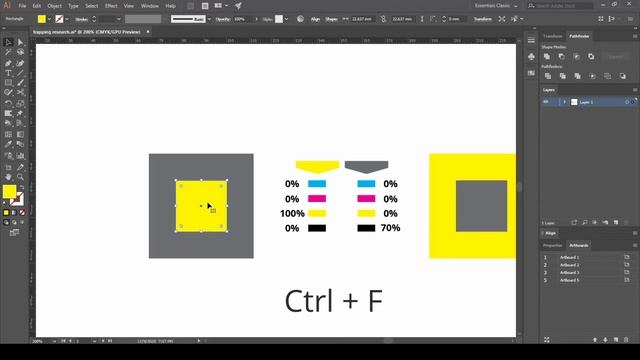Expand Layer 1 disclosure triangle
The height and width of the screenshot is (360, 640).
pos(564,102)
